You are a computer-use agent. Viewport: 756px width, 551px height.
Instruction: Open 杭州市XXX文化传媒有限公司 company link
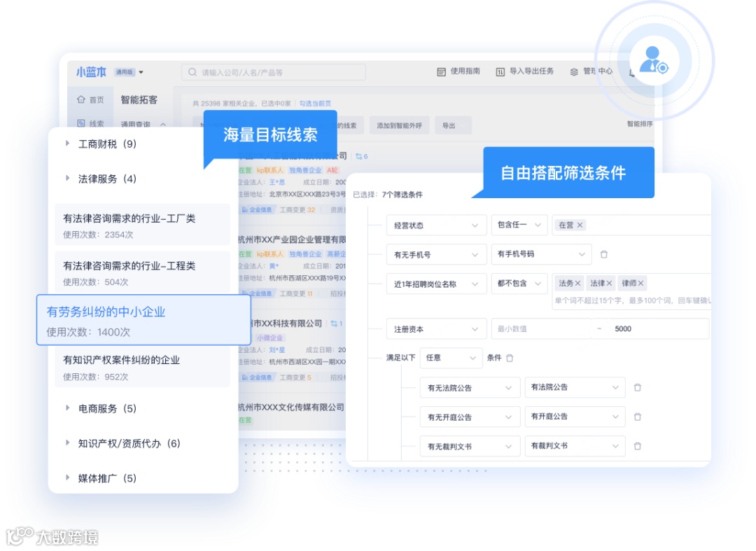[x=291, y=407]
